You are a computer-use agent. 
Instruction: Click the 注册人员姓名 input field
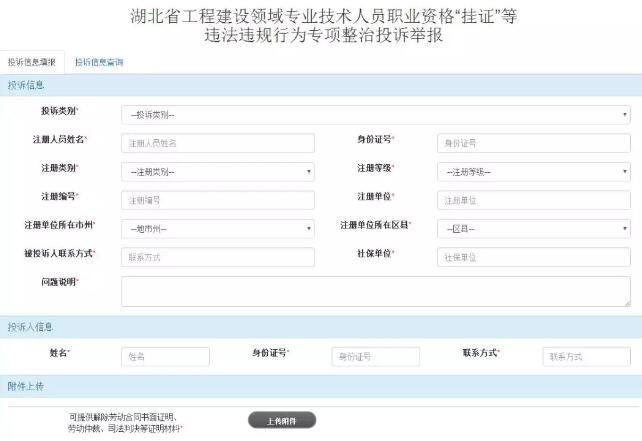click(x=217, y=144)
